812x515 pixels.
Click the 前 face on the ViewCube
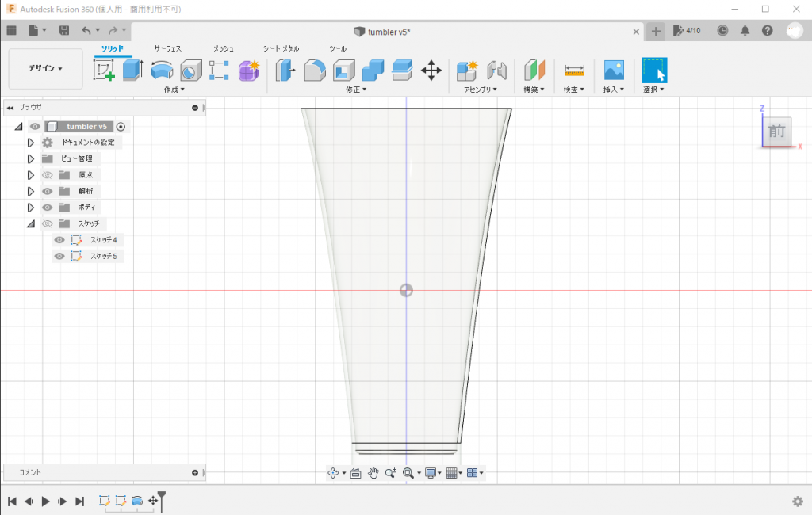776,132
